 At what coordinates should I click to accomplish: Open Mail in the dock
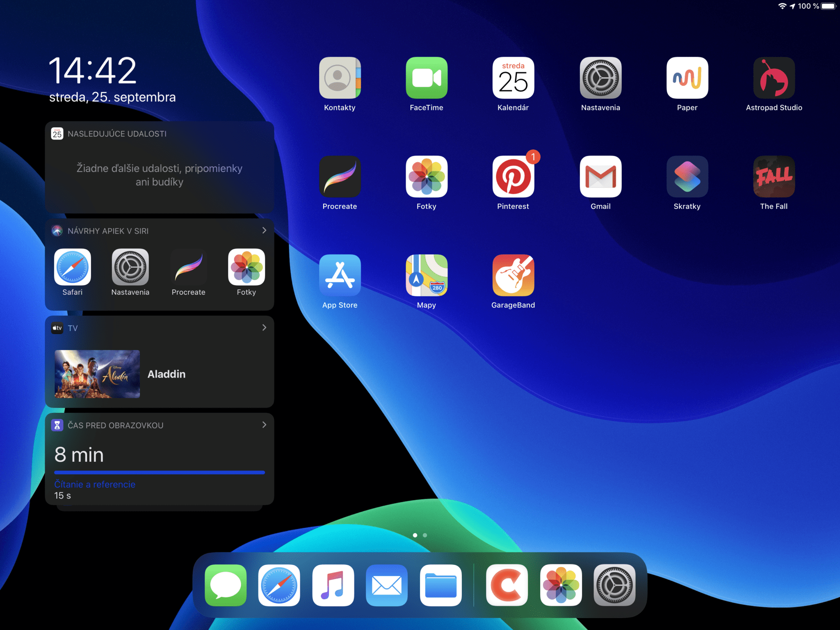tap(387, 585)
